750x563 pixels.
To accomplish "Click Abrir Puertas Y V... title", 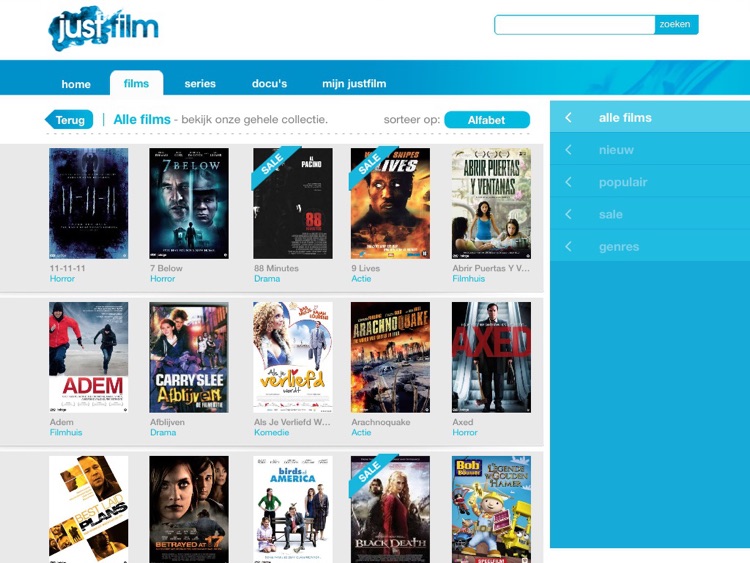I will tap(491, 268).
